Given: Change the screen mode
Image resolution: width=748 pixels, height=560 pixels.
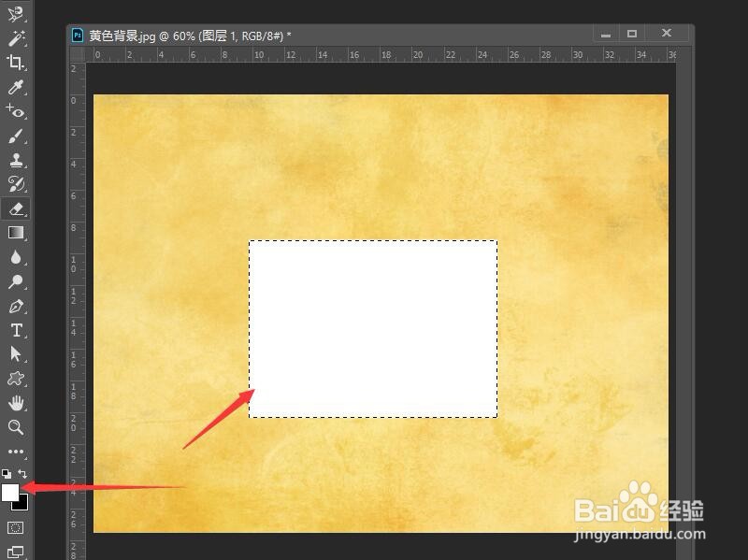Looking at the screenshot, I should click(15, 552).
